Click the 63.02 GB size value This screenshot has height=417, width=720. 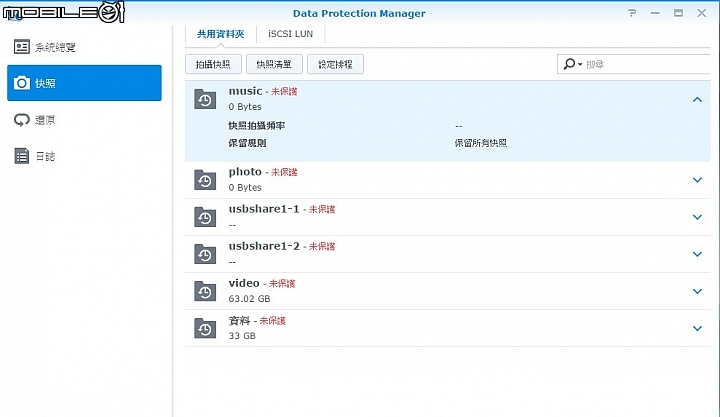[x=249, y=299]
